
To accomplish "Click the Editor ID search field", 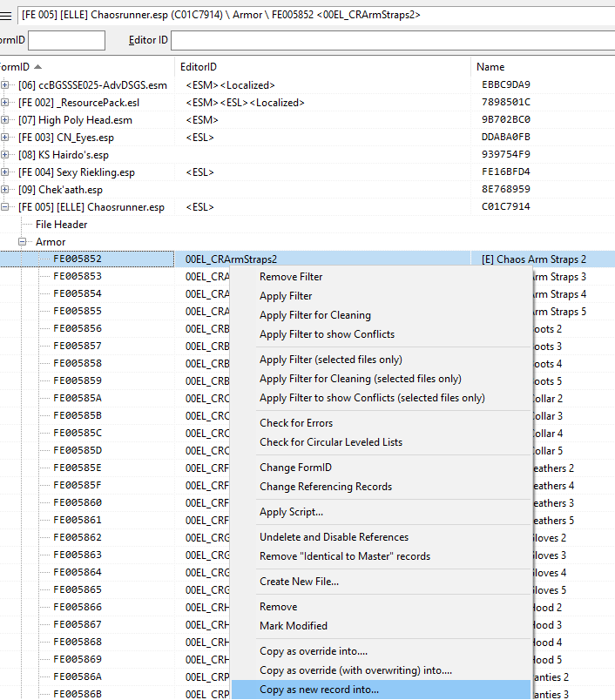I will 393,40.
